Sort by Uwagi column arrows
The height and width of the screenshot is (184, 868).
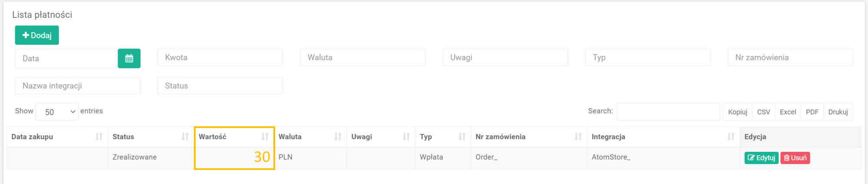coord(406,137)
